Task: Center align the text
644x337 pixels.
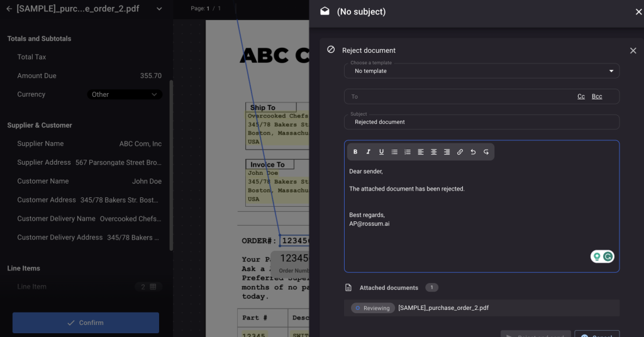Action: coord(434,152)
